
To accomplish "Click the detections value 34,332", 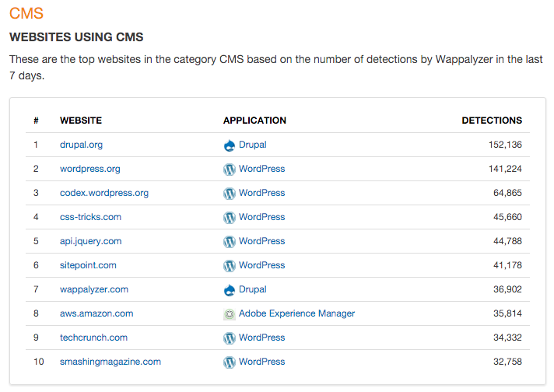I will coord(508,338).
